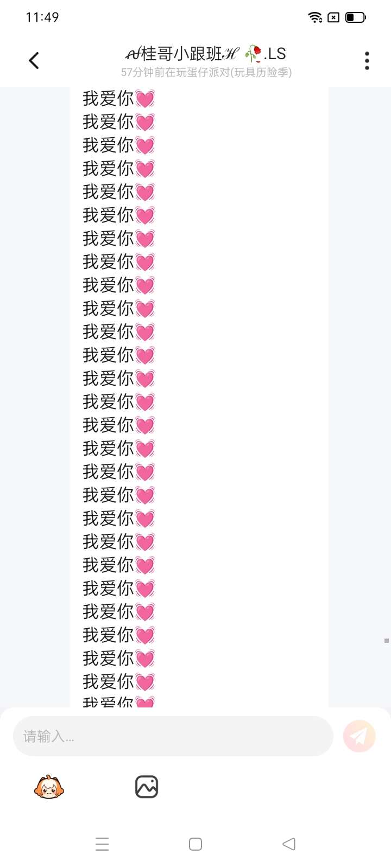Open the image picker icon
The image size is (391, 868).
(147, 787)
